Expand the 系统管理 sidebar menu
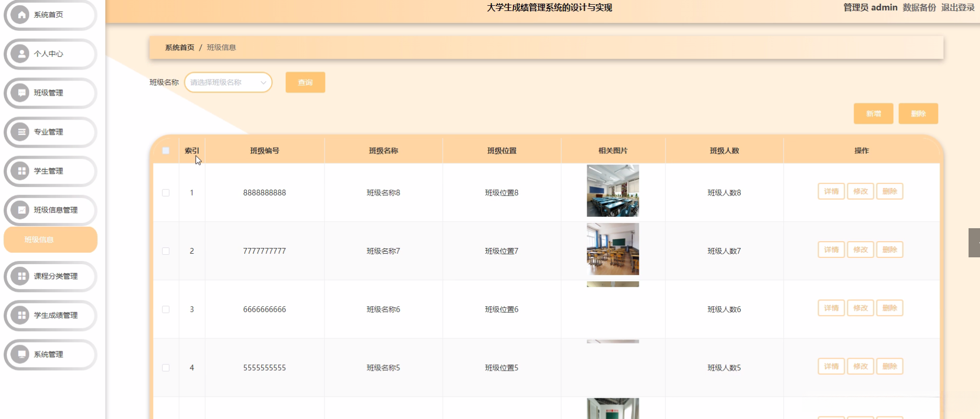Viewport: 980px width, 419px height. [50, 354]
